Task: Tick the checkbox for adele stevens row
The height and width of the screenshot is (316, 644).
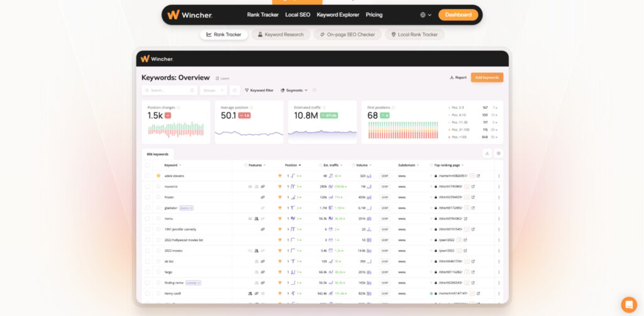Action: pyautogui.click(x=147, y=176)
